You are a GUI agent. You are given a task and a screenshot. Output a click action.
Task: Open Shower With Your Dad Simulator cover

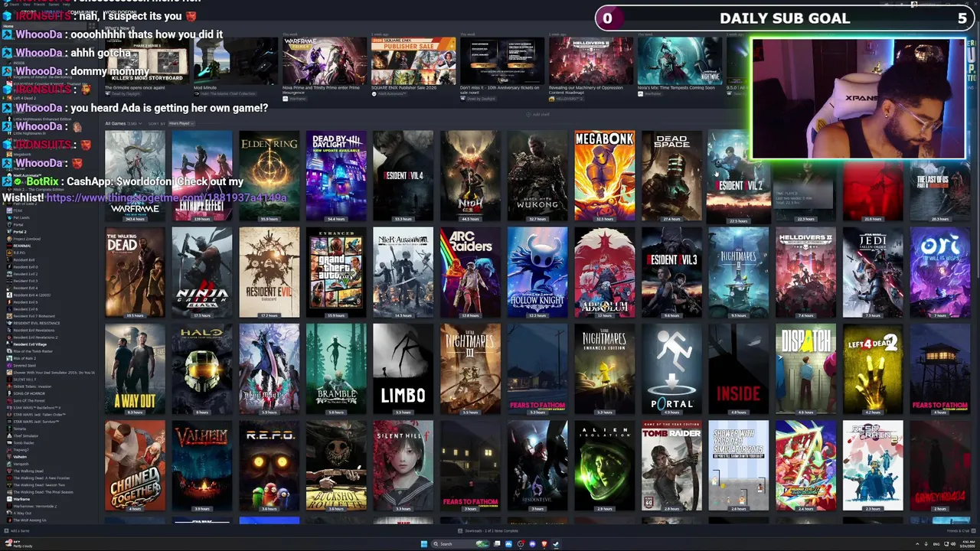739,465
